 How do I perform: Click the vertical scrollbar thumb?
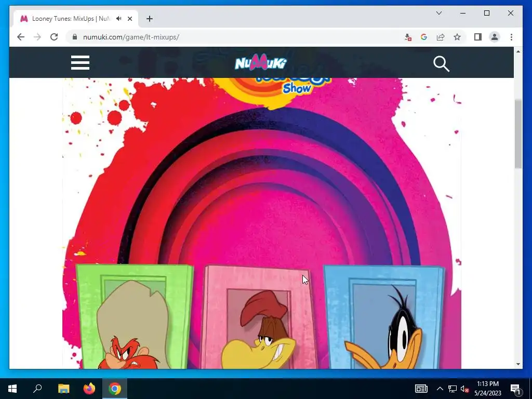[x=518, y=134]
